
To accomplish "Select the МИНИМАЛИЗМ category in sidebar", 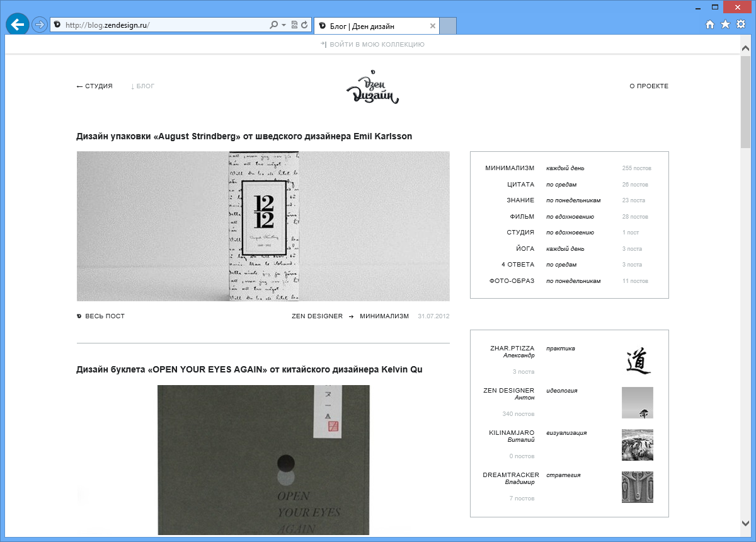I will pos(510,168).
